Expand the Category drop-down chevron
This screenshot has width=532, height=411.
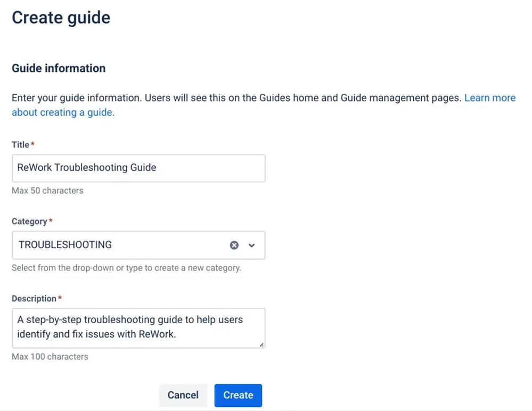[251, 245]
